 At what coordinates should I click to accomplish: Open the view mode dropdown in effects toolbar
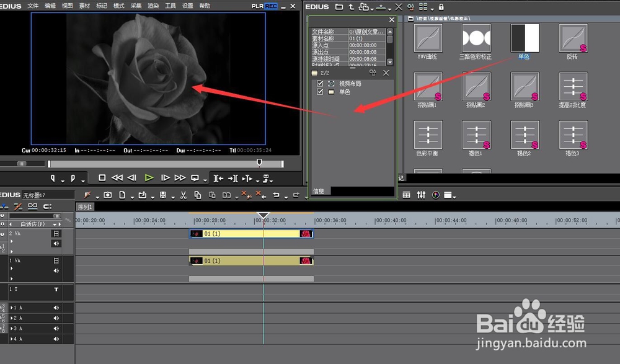pos(432,9)
